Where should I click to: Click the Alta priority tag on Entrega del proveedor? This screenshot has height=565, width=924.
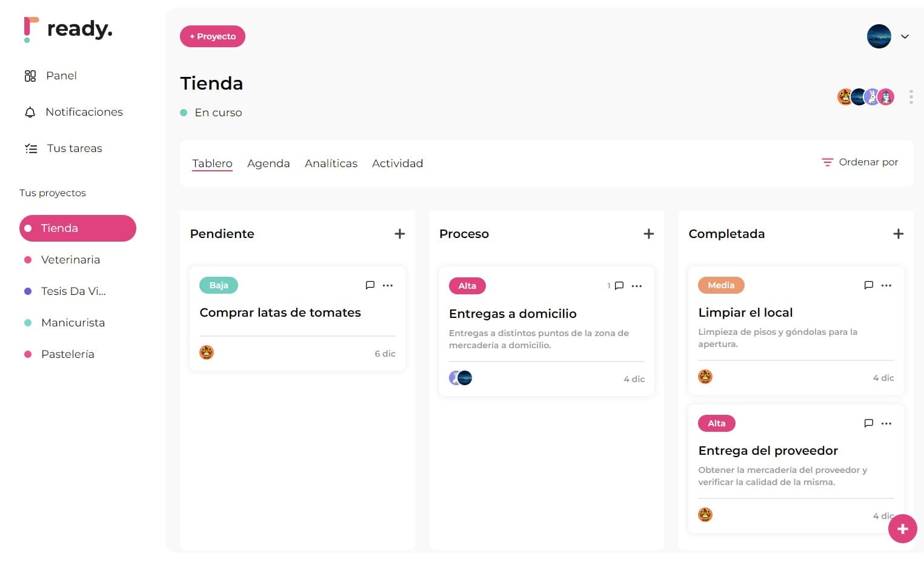click(x=716, y=423)
